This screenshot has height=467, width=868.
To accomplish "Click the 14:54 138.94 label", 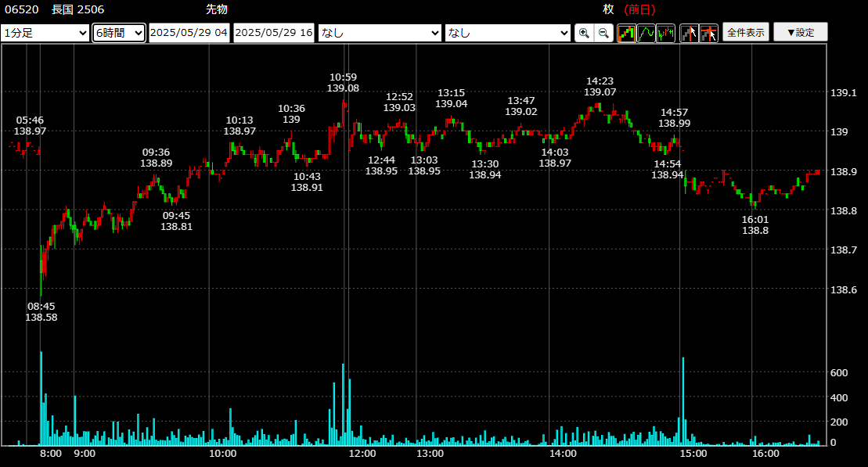I will pyautogui.click(x=668, y=169).
